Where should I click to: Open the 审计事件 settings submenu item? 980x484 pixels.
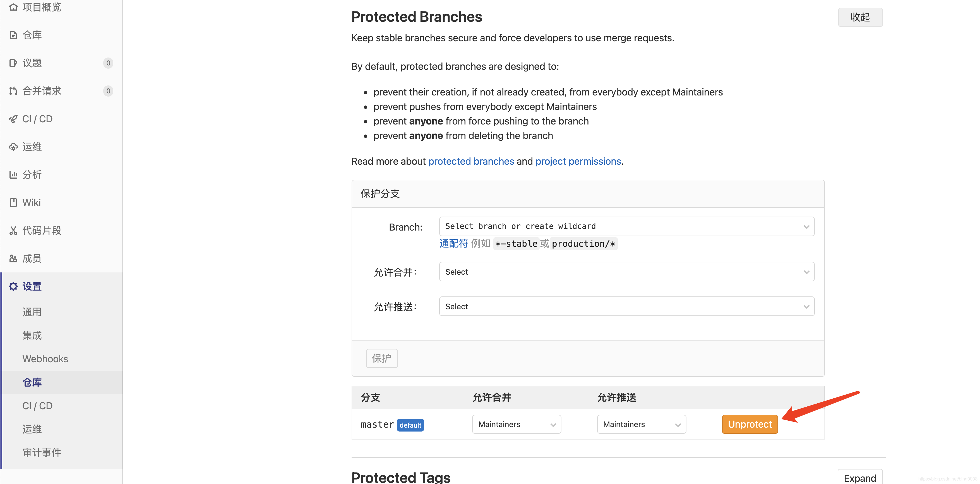click(x=42, y=452)
